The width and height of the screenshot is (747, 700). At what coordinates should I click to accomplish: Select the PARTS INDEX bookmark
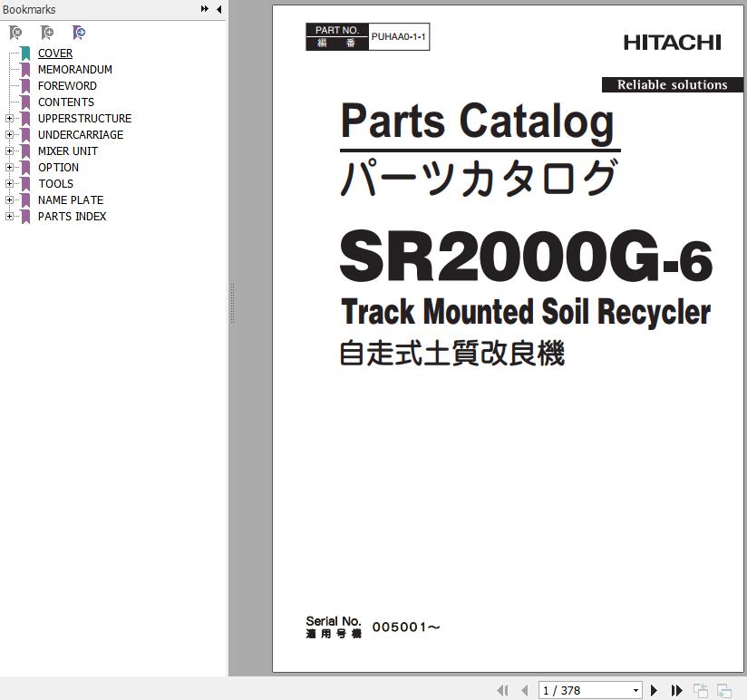click(x=72, y=217)
